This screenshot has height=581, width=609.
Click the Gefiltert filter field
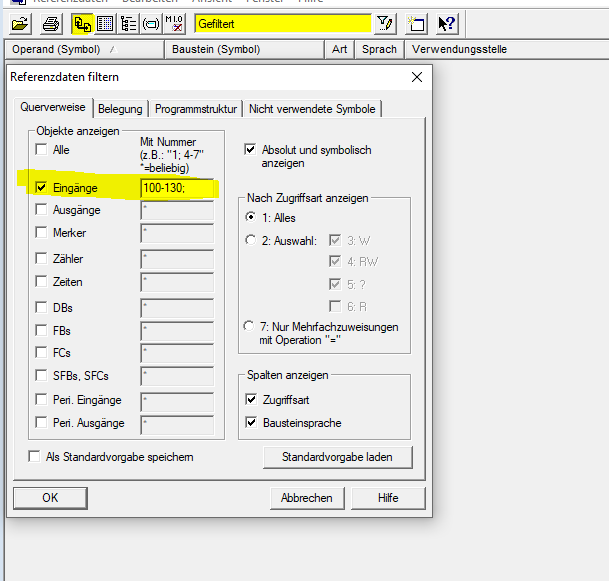click(283, 24)
